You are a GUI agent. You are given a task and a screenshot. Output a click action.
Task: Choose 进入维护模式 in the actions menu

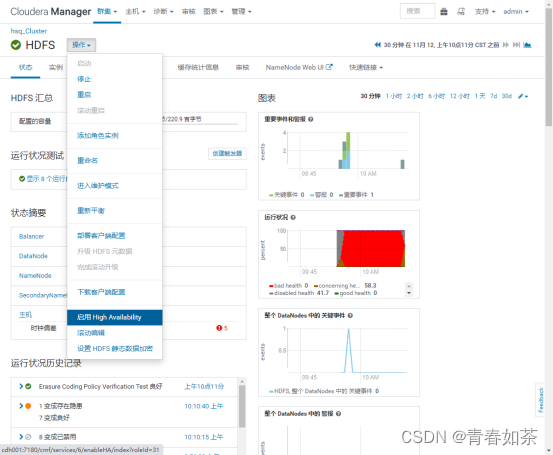coord(98,186)
